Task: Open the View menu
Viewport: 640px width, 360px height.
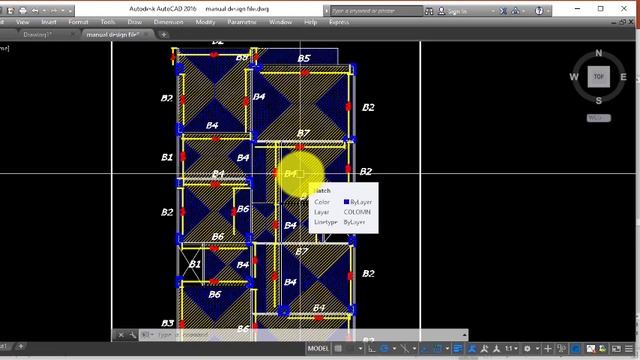Action: click(22, 22)
